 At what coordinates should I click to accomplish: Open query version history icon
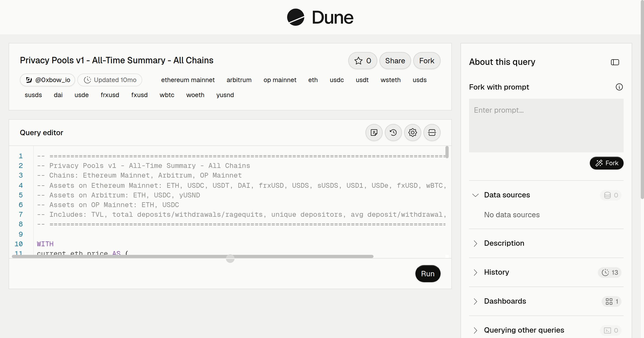(x=393, y=133)
